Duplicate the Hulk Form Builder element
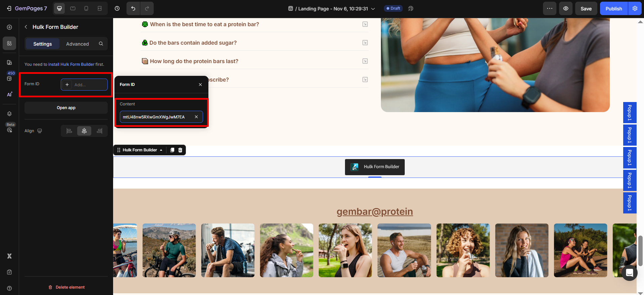Viewport: 644px width, 295px height. pos(172,150)
